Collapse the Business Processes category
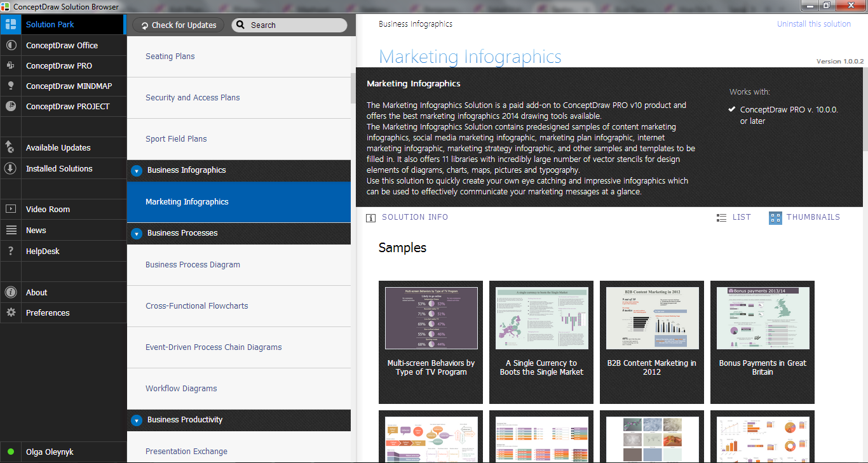 [x=136, y=234]
